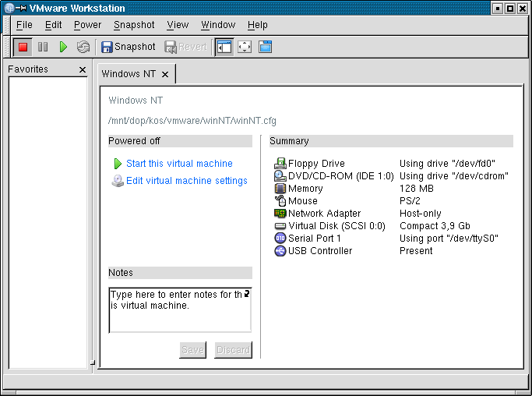Click the Mouse label in Summary
This screenshot has height=396, width=532.
303,200
